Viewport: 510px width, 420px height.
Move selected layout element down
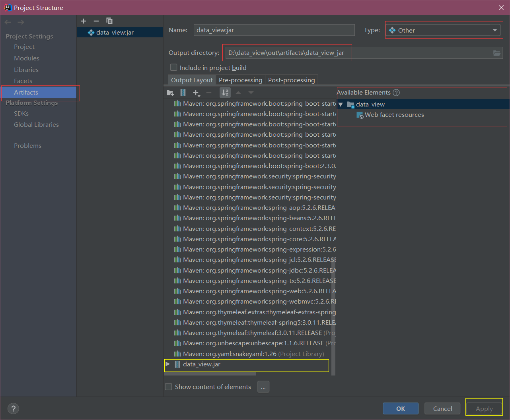tap(251, 93)
